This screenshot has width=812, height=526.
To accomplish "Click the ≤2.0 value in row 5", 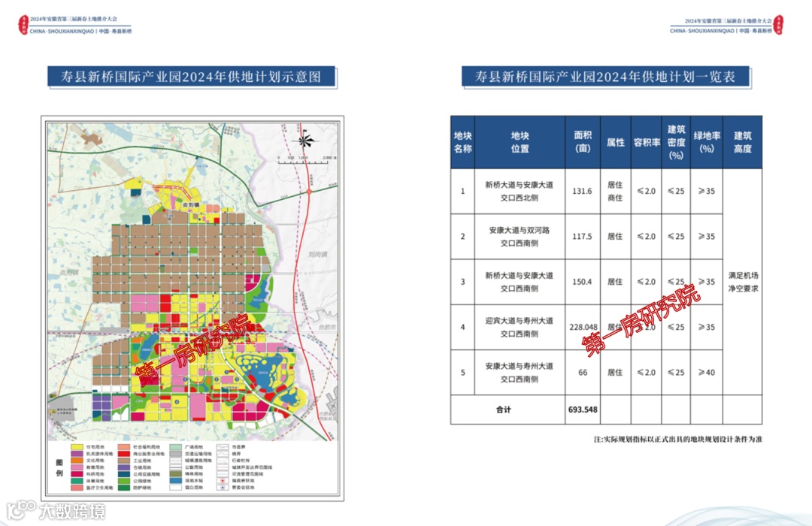I will click(x=647, y=372).
